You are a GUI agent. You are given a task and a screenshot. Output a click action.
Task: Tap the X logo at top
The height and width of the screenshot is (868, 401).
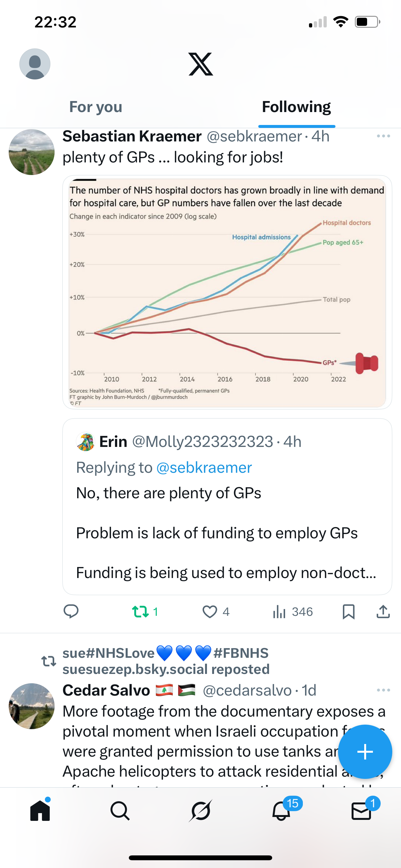click(x=200, y=64)
